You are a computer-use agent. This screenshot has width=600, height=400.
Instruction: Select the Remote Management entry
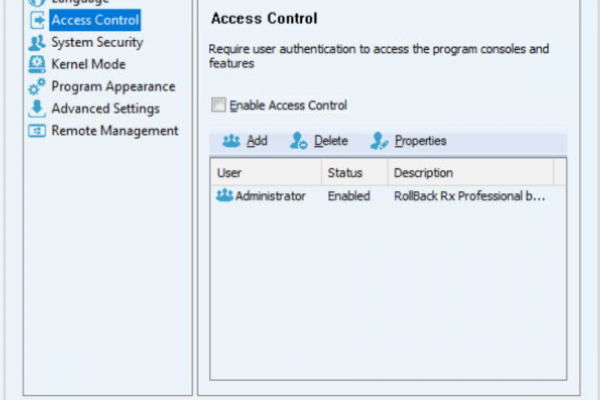click(115, 131)
